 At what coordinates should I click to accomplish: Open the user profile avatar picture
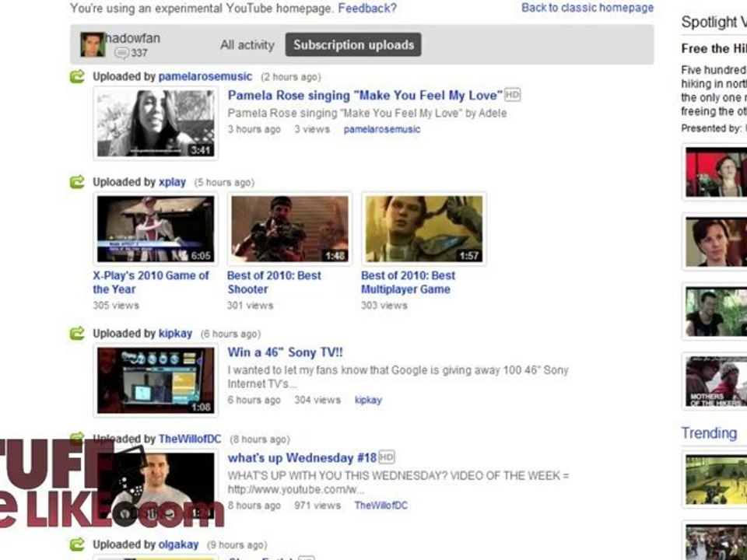(x=93, y=45)
